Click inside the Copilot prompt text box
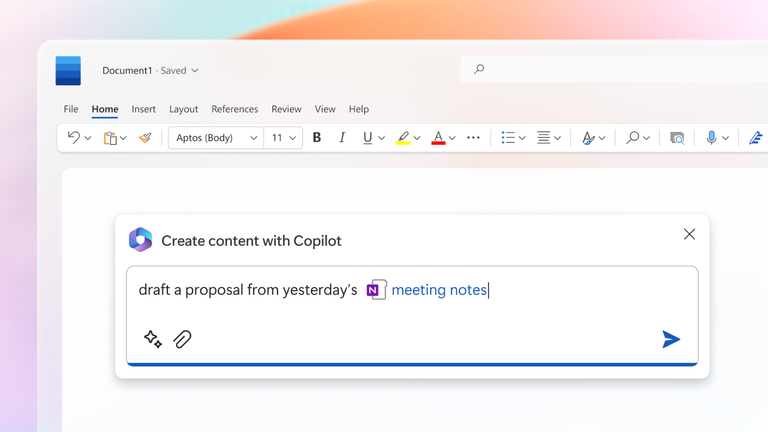 412,315
